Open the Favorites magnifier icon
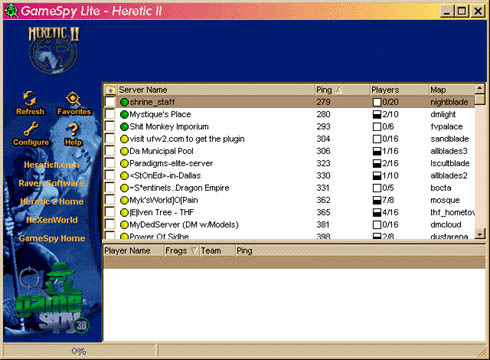Viewport: 490px width, 360px height. 73,99
